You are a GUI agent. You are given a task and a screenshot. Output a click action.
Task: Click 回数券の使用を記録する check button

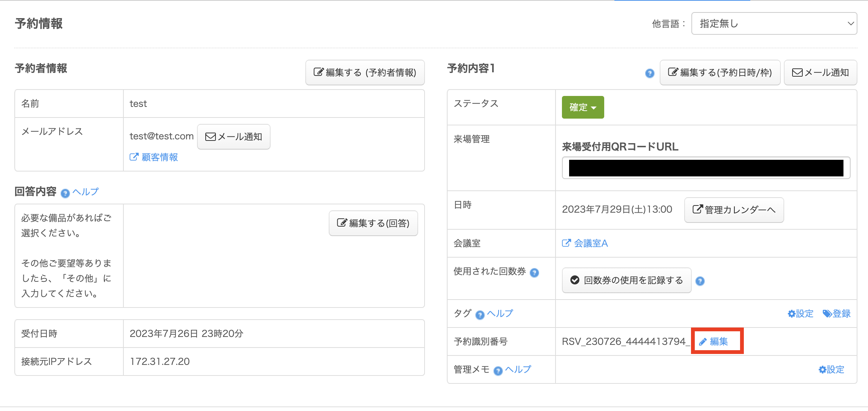pos(626,280)
